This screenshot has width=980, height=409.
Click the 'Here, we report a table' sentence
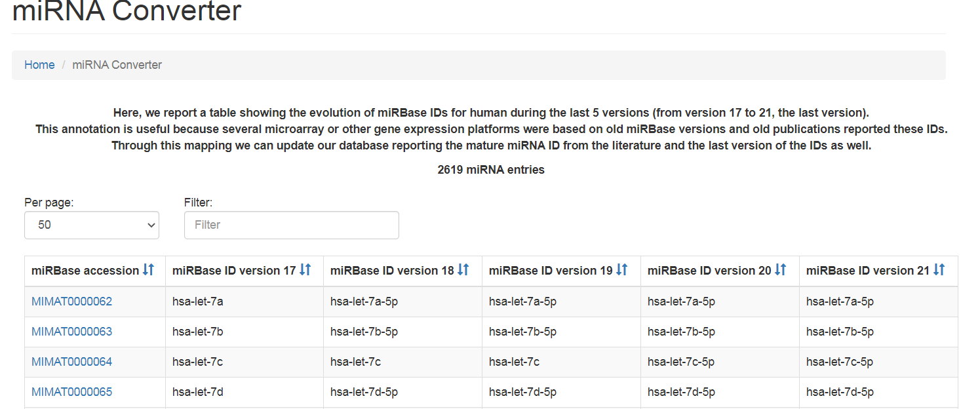[491, 113]
